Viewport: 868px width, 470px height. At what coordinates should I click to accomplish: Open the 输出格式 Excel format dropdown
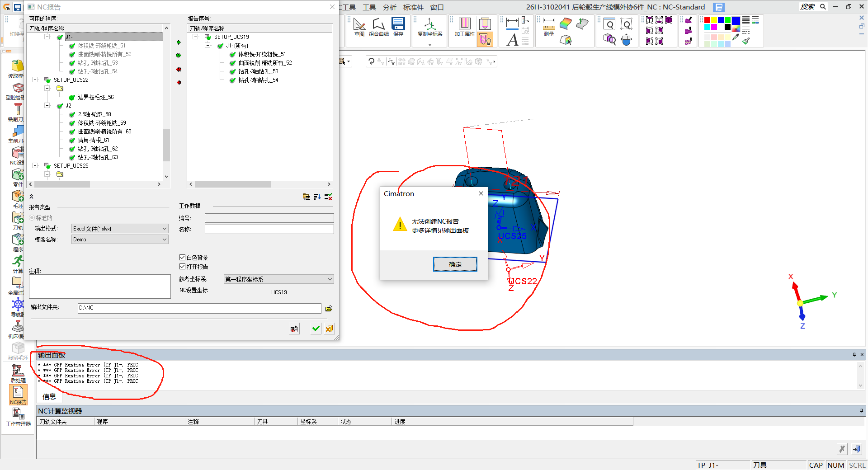[120, 229]
